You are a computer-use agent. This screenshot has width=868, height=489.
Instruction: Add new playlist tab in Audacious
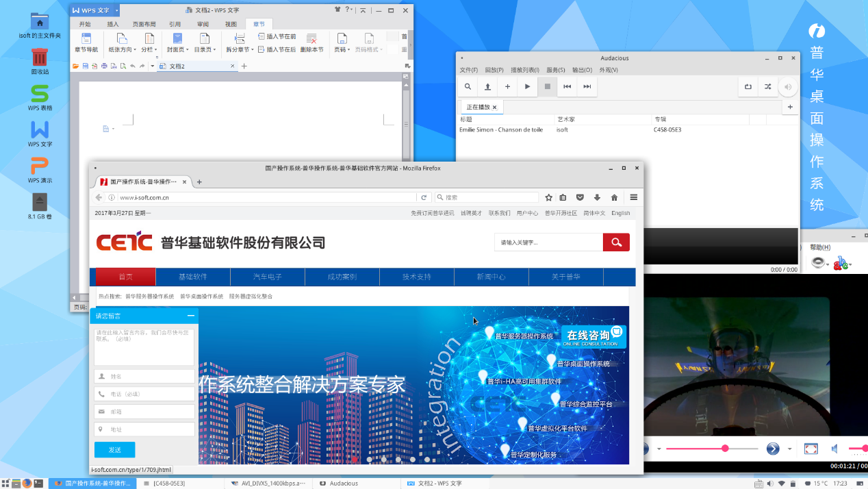pos(790,108)
